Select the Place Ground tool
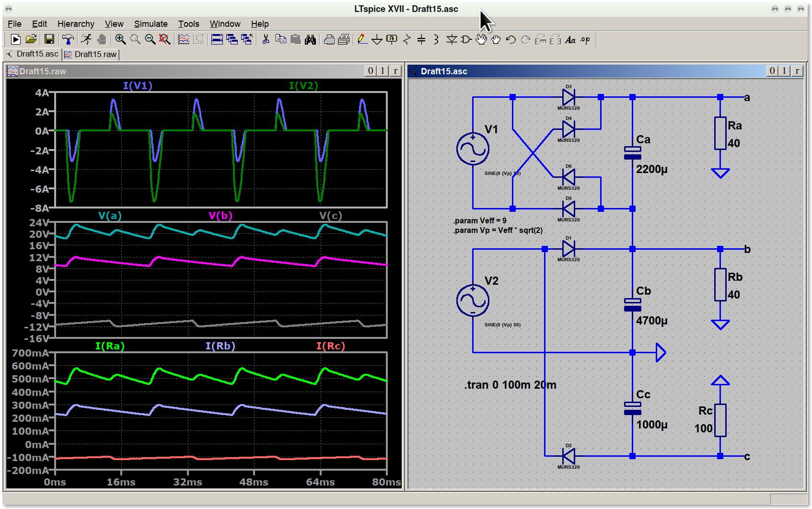 coord(377,39)
